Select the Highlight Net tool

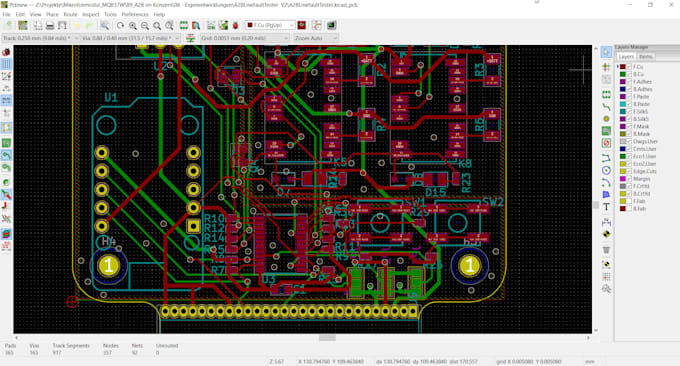[x=606, y=67]
